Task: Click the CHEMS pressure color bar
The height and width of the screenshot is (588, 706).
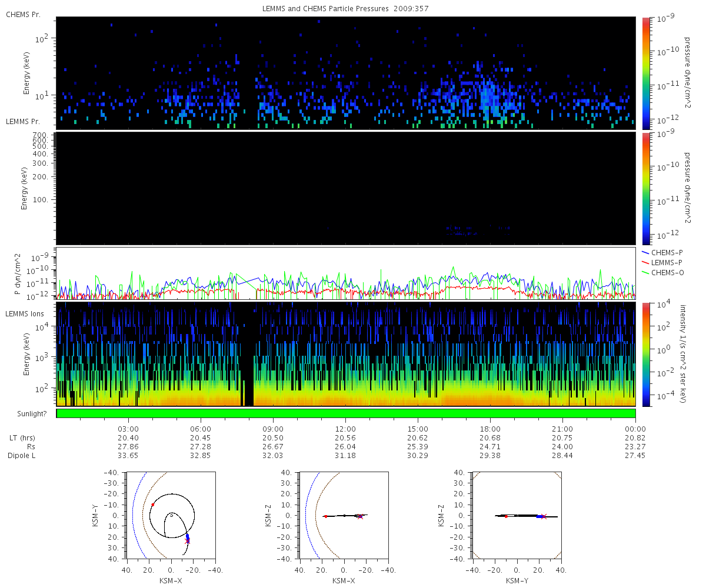Action: (645, 73)
